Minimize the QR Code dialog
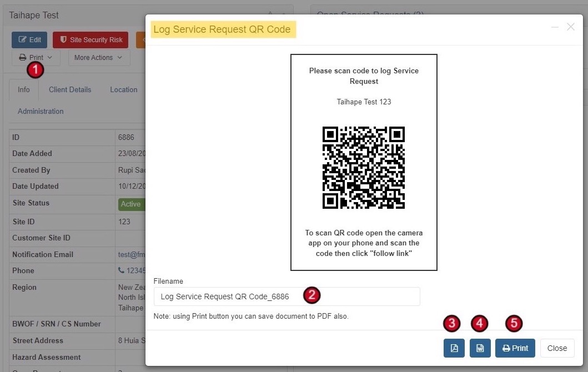Screen dimensions: 588x372 tap(555, 27)
